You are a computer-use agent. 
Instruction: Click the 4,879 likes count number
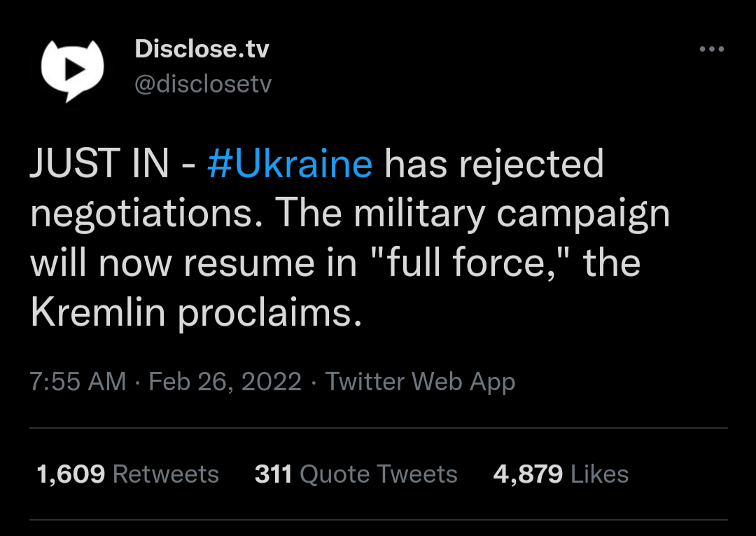tap(528, 474)
